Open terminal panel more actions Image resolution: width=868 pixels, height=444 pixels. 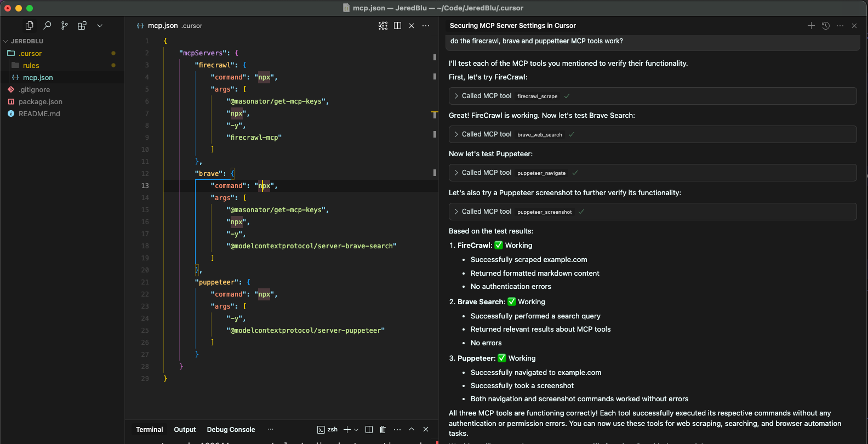pos(397,430)
